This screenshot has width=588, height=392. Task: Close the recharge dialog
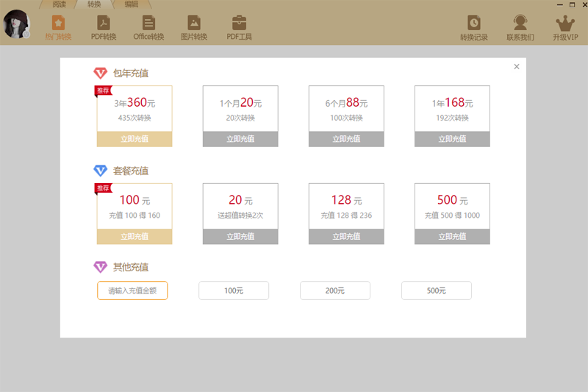point(517,67)
